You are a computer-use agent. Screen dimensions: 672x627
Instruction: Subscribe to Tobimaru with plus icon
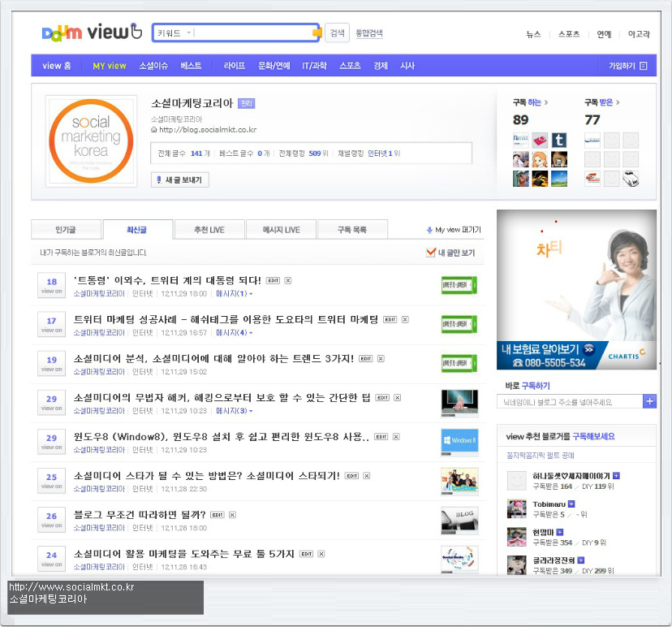click(571, 504)
